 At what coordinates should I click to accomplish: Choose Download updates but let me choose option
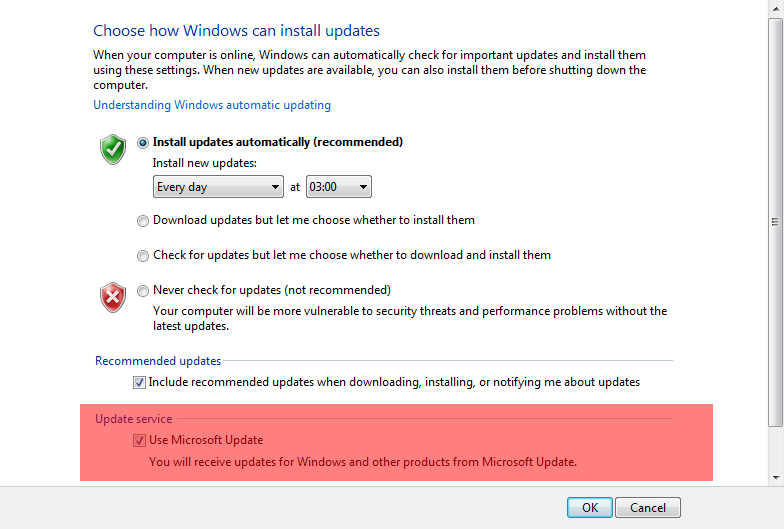(143, 220)
